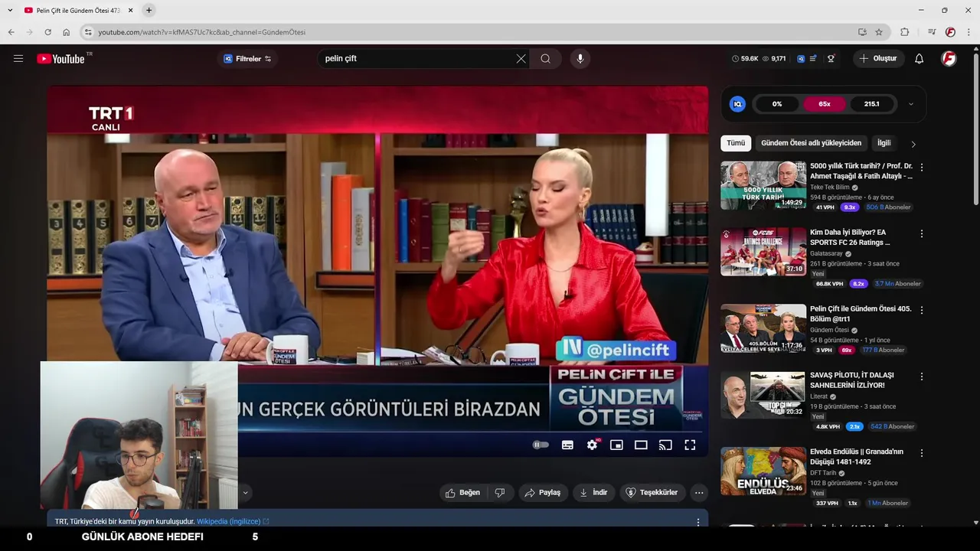This screenshot has height=551, width=980.
Task: Select the 0% score pill
Action: click(777, 104)
